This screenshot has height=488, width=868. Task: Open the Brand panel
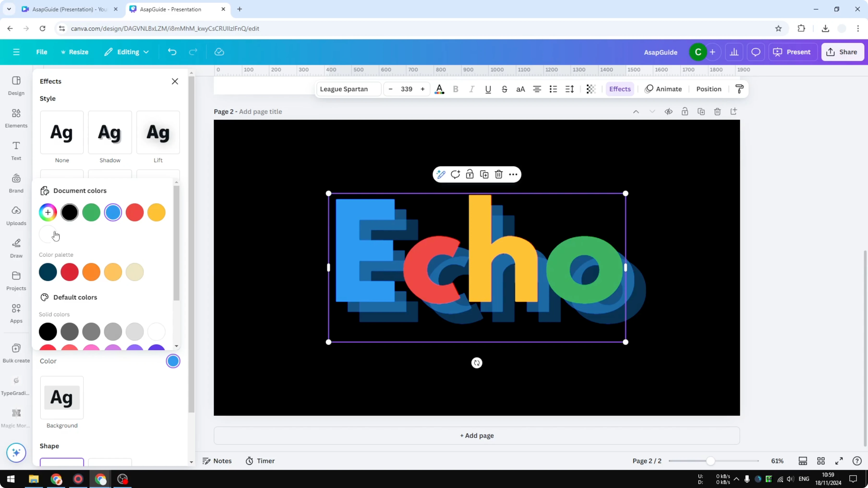click(16, 183)
